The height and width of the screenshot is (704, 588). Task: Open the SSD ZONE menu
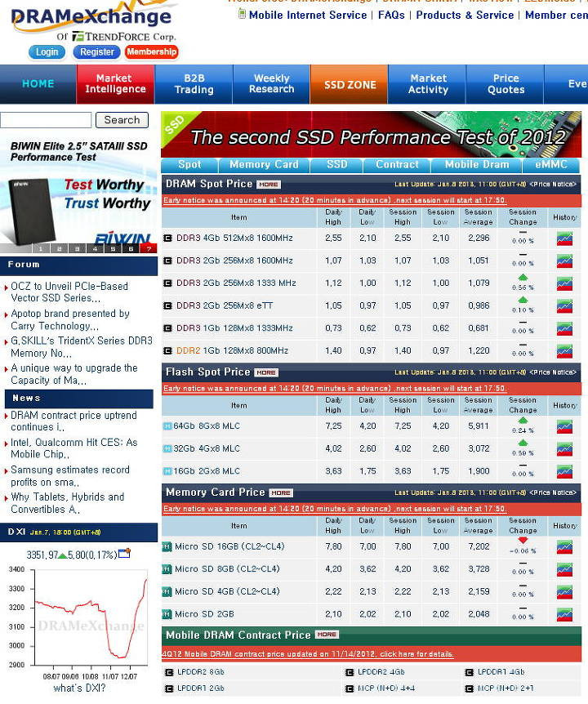pyautogui.click(x=350, y=84)
